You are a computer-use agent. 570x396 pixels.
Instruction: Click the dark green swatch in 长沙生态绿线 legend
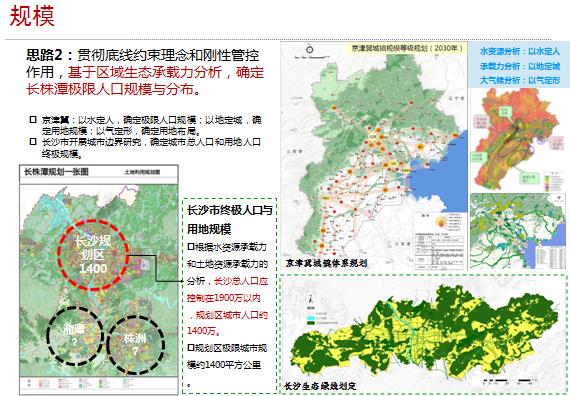click(x=311, y=323)
